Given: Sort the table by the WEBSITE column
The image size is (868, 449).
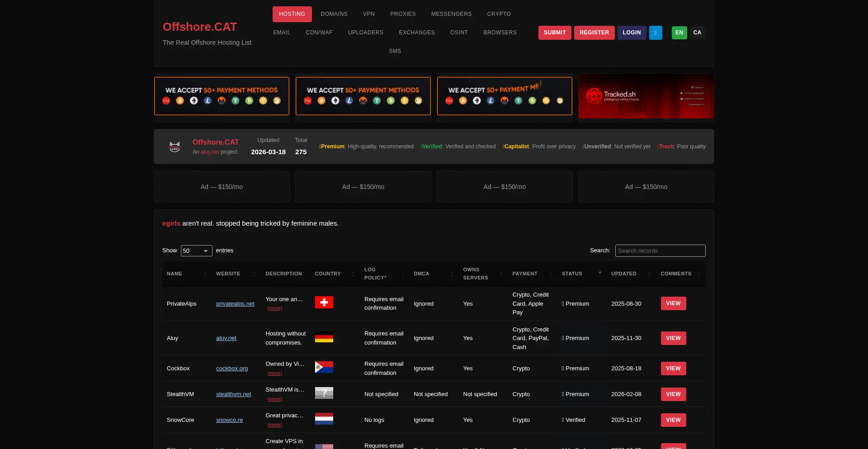Looking at the screenshot, I should coord(236,274).
